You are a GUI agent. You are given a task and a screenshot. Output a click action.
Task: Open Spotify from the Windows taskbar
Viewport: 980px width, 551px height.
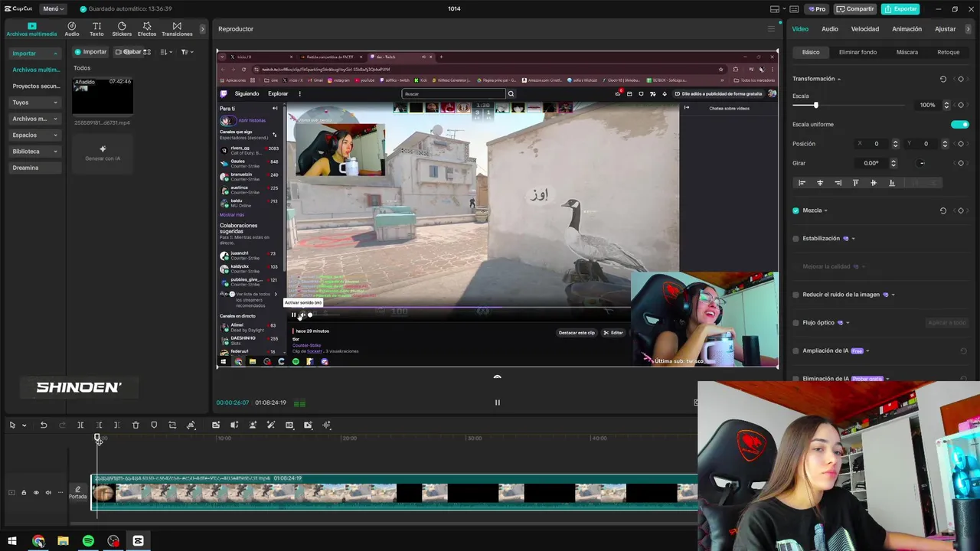click(88, 541)
